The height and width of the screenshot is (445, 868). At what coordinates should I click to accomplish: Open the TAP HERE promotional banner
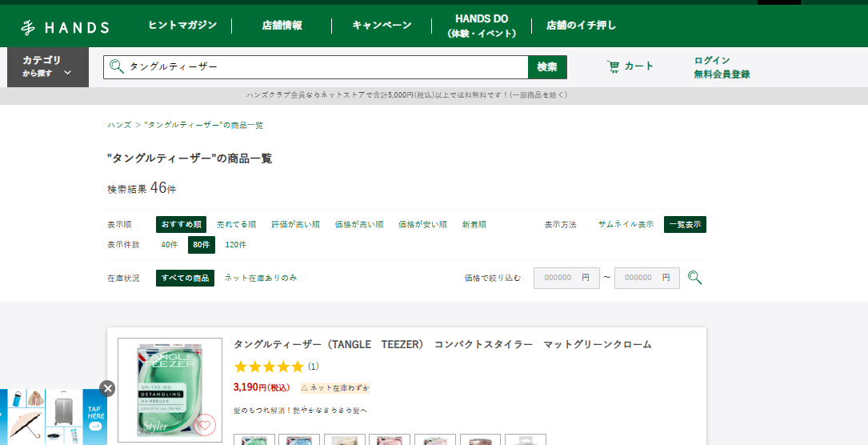[53, 417]
